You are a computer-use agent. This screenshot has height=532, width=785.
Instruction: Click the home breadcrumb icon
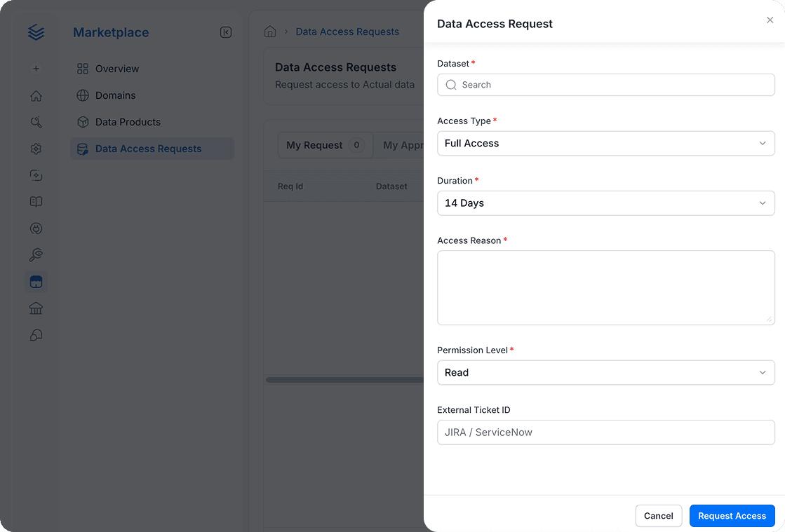(x=270, y=32)
